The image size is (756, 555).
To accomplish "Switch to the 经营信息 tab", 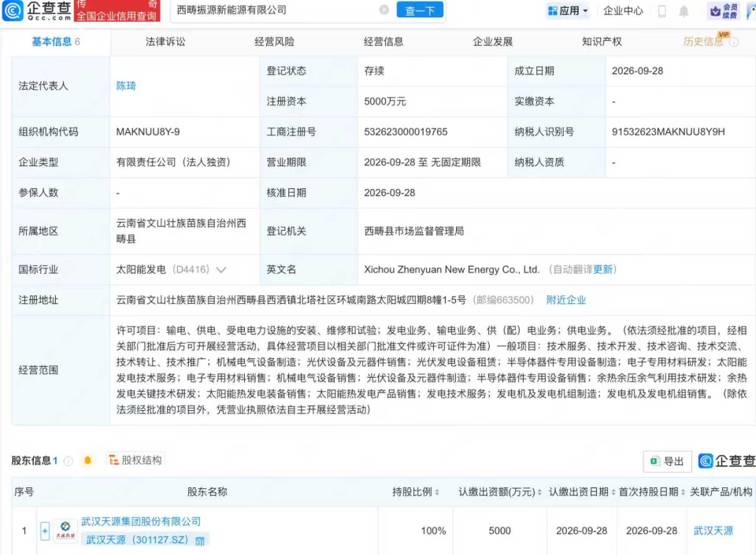I will [x=384, y=42].
